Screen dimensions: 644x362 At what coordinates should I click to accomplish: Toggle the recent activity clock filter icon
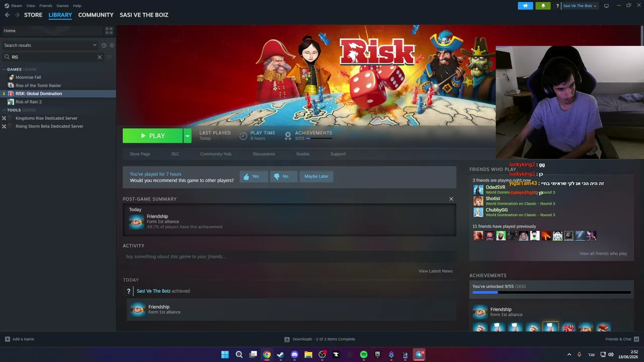pos(104,45)
